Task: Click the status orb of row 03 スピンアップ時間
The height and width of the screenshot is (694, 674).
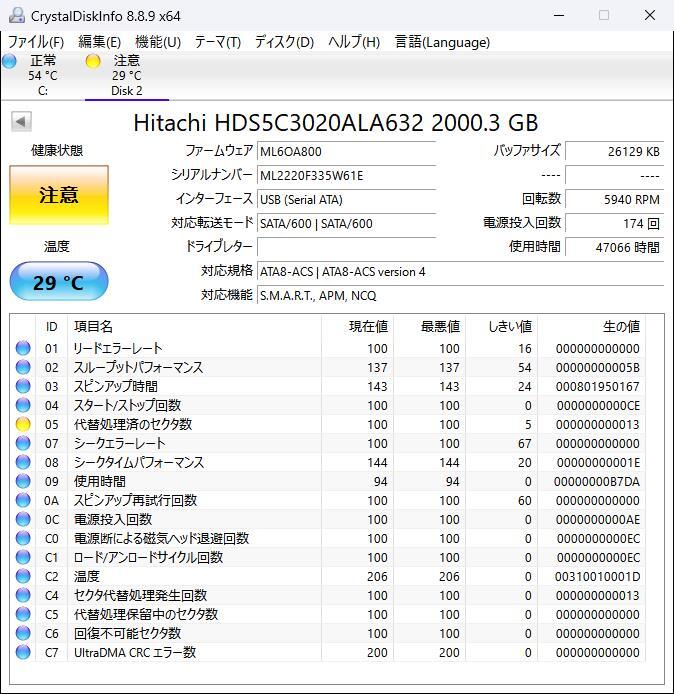Action: 23,386
